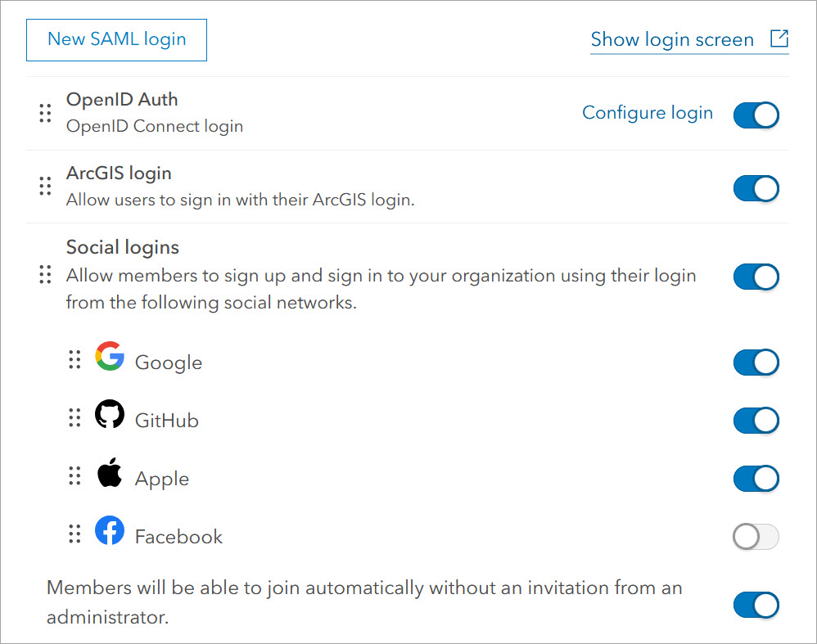The image size is (817, 644).
Task: Enable the Facebook login toggle
Action: 756,537
